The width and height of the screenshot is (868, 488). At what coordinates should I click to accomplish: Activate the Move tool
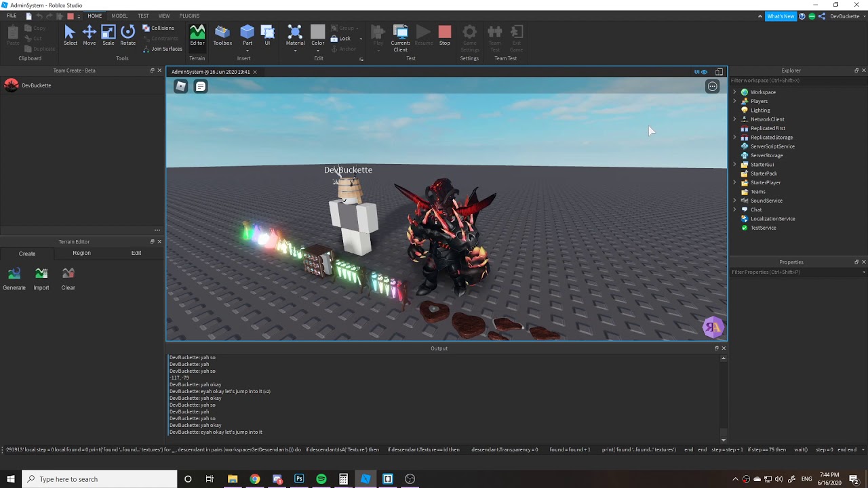tap(89, 35)
